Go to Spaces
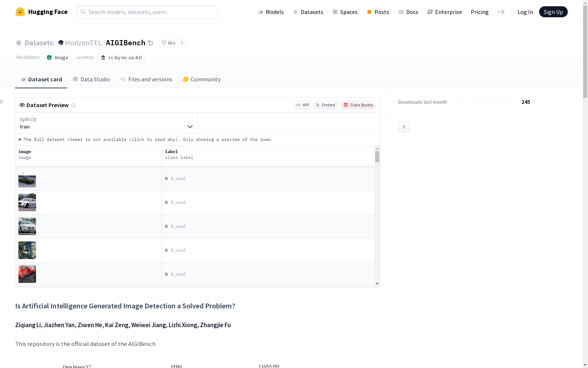Image resolution: width=588 pixels, height=368 pixels. (345, 12)
